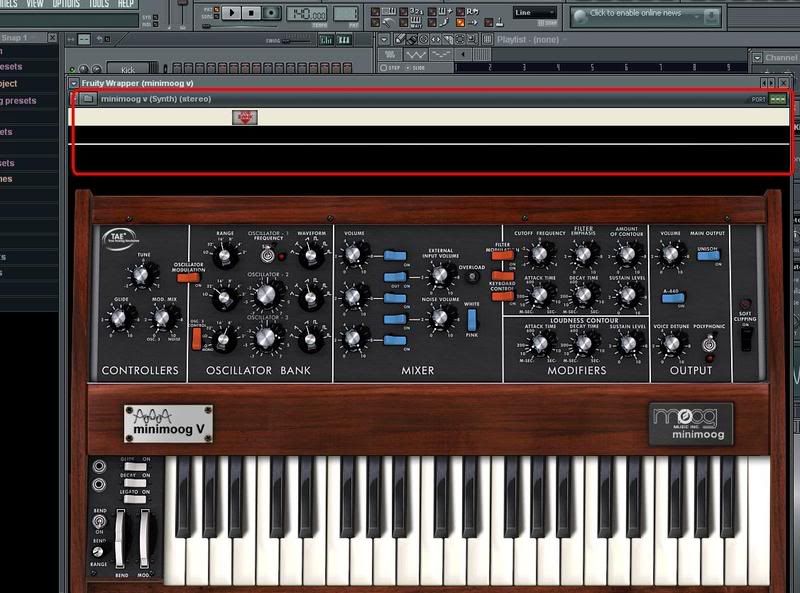The width and height of the screenshot is (800, 593).
Task: Click the Amount of Contour knob
Action: [627, 253]
